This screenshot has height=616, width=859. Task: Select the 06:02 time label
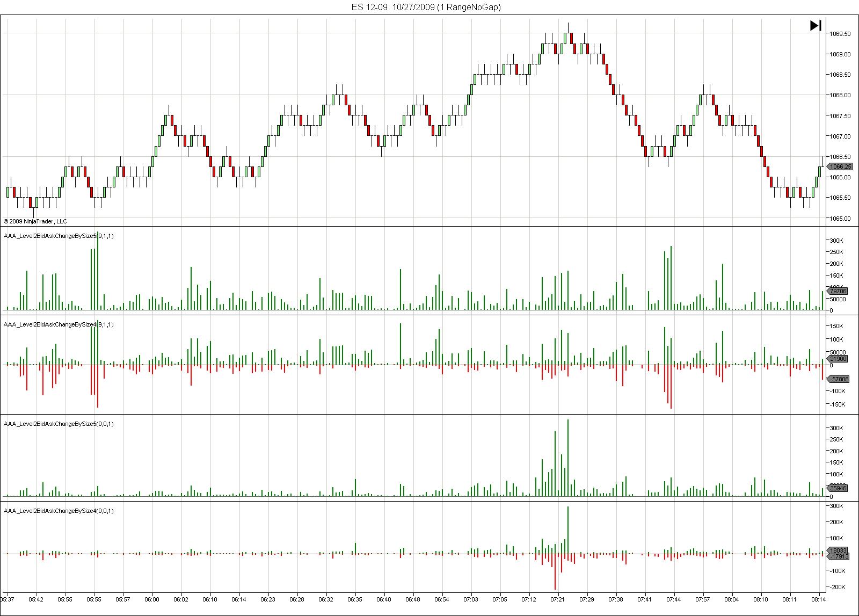point(181,599)
